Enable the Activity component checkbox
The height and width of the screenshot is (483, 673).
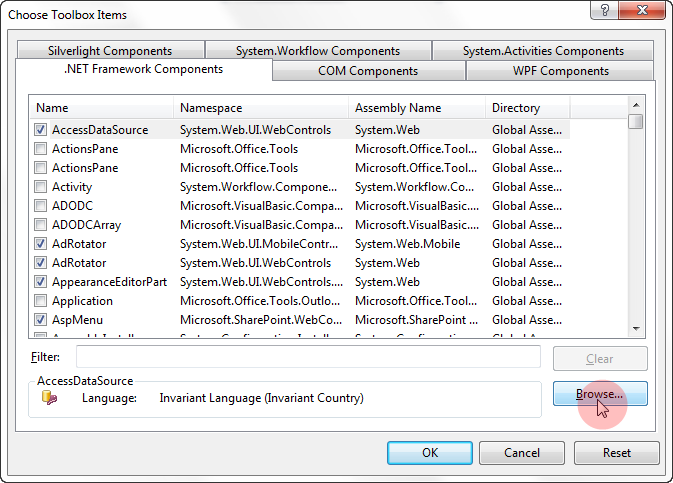click(x=40, y=187)
